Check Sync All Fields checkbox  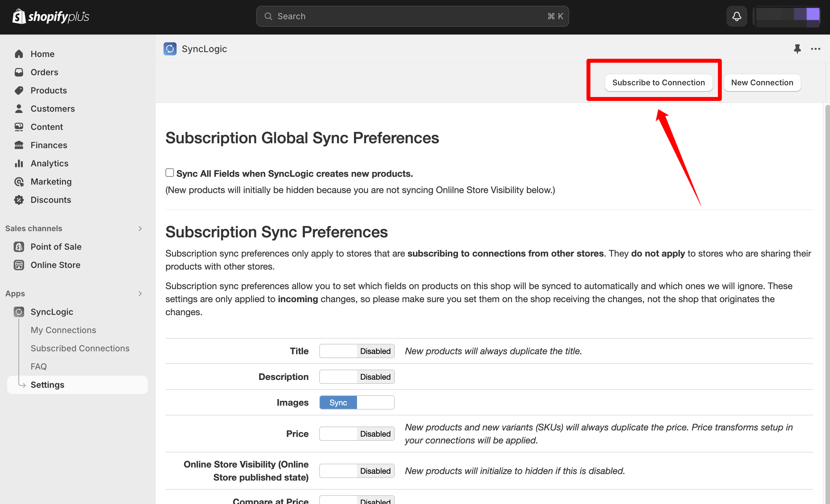coord(169,173)
